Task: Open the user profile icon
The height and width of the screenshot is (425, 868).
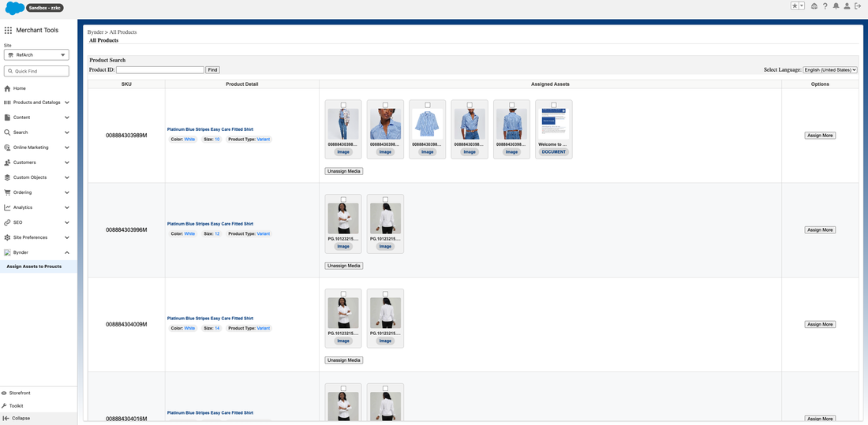Action: tap(847, 6)
